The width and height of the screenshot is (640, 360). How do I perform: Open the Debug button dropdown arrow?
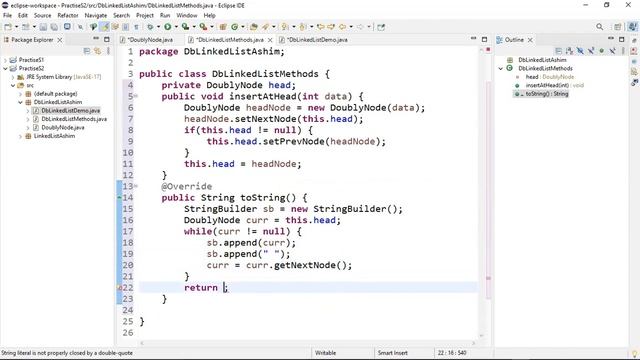tap(158, 27)
